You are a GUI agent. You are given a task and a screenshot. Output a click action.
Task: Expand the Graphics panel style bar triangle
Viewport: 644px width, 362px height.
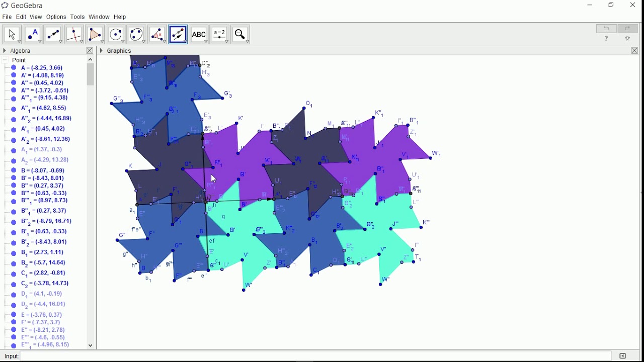pos(102,51)
